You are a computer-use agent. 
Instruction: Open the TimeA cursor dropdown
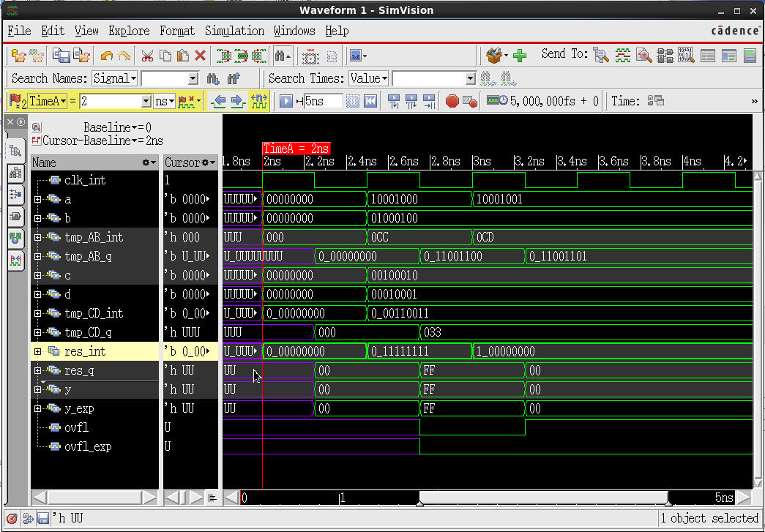48,102
